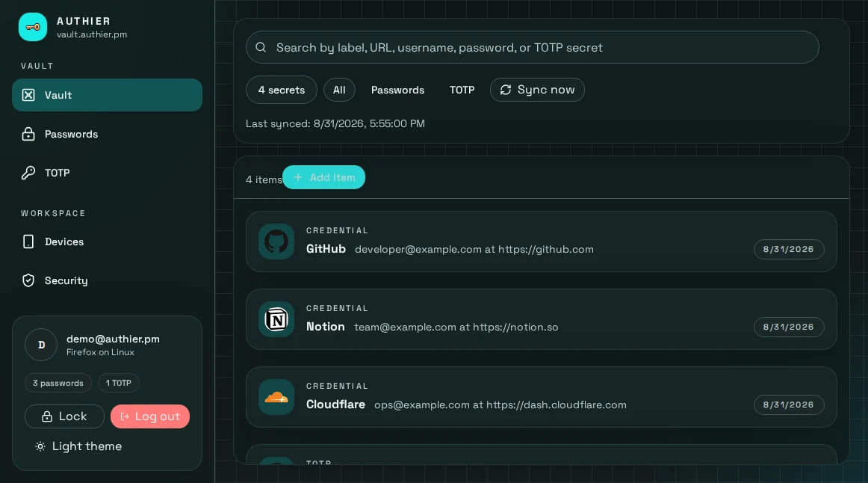Screen dimensions: 868x483
Task: Click the D user avatar
Action: click(x=41, y=345)
